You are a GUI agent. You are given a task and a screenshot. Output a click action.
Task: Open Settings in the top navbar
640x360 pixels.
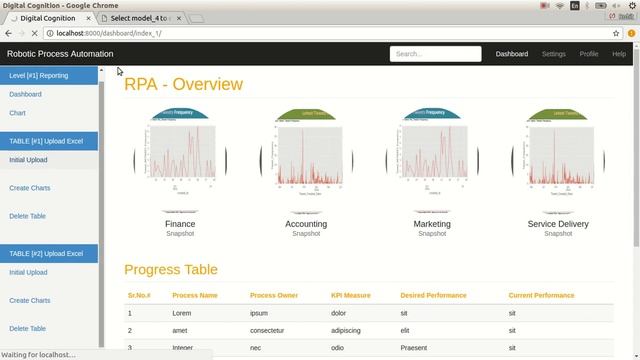click(x=553, y=54)
